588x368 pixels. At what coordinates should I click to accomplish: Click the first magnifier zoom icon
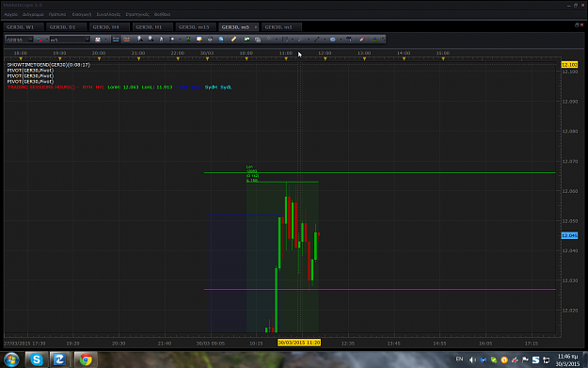tap(139, 39)
